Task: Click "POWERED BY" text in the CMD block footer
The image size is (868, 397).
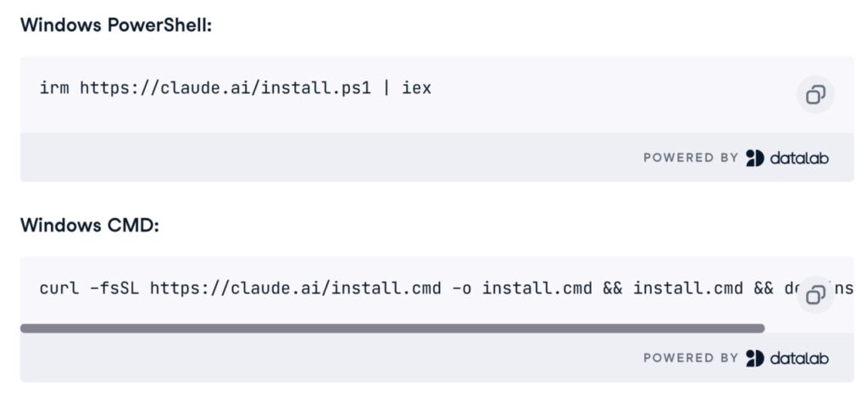Action: click(690, 358)
